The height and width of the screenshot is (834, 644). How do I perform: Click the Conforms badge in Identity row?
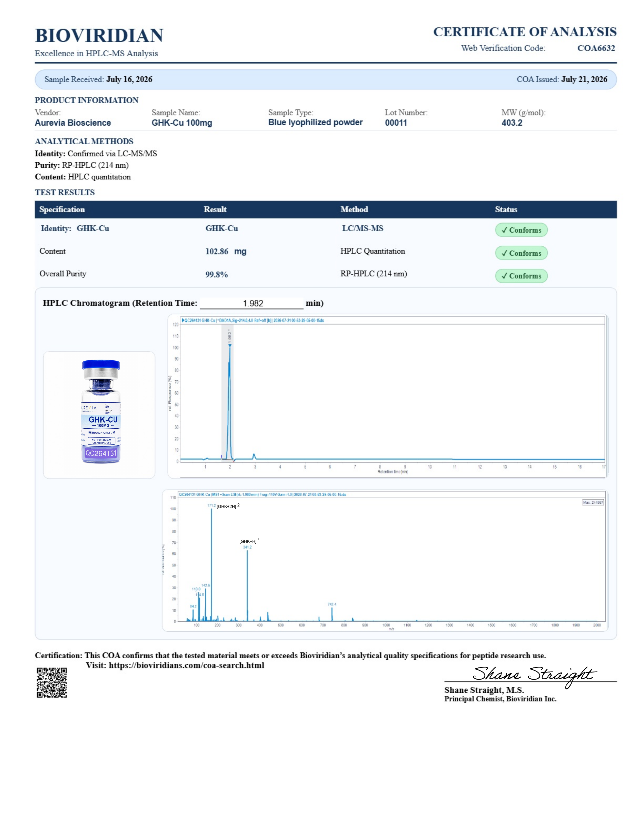(x=521, y=230)
